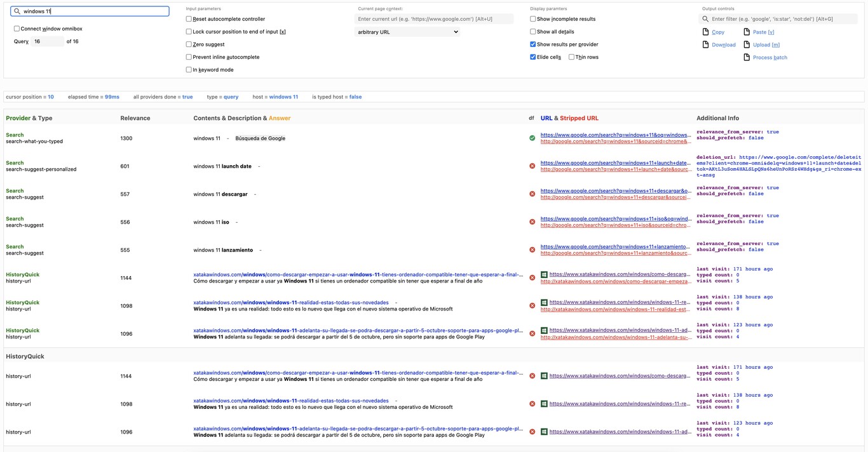Viewport: 868px width, 452px height.
Task: Click 'host = windows 11' status text
Action: pyautogui.click(x=275, y=96)
